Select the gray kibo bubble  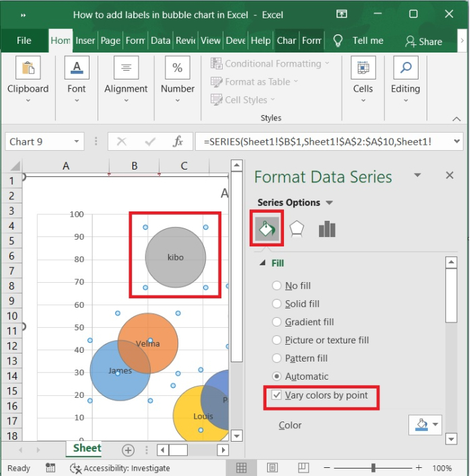(x=176, y=257)
